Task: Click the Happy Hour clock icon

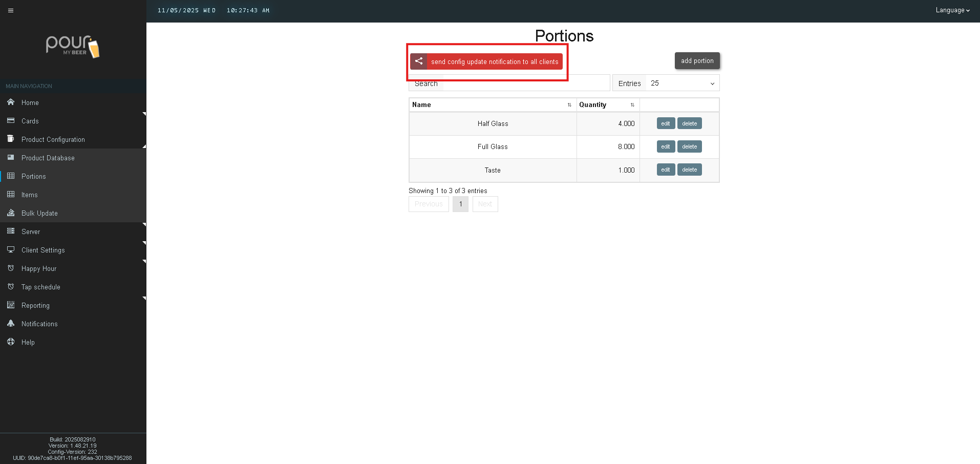Action: pos(11,268)
